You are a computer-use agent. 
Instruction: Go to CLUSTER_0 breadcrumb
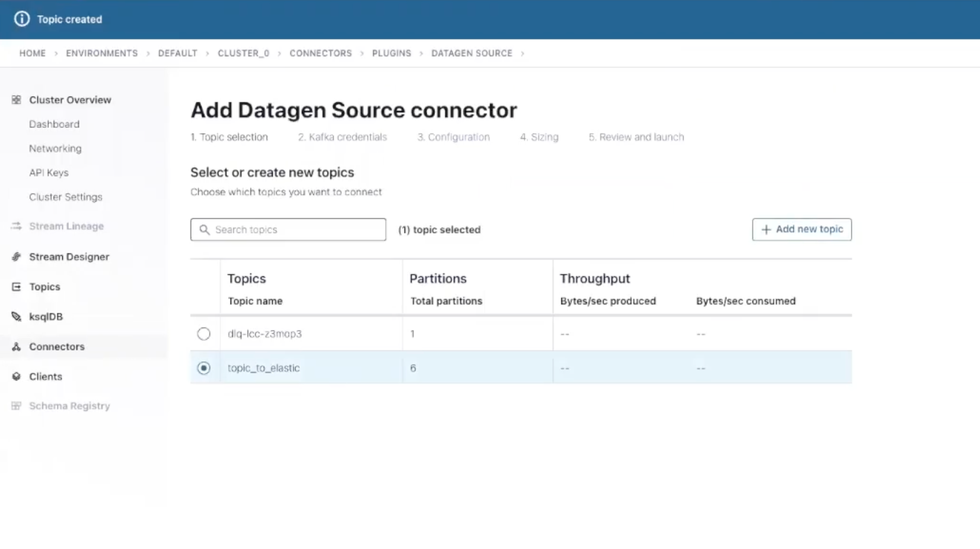tap(243, 53)
